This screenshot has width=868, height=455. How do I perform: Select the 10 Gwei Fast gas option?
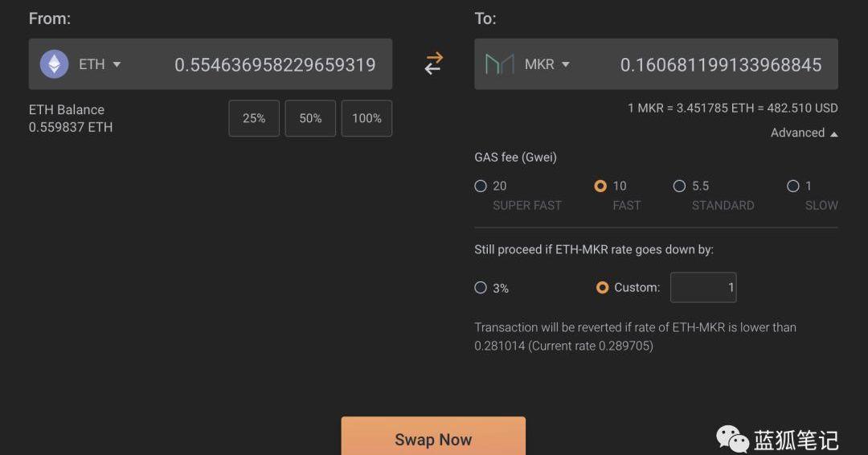[x=600, y=186]
